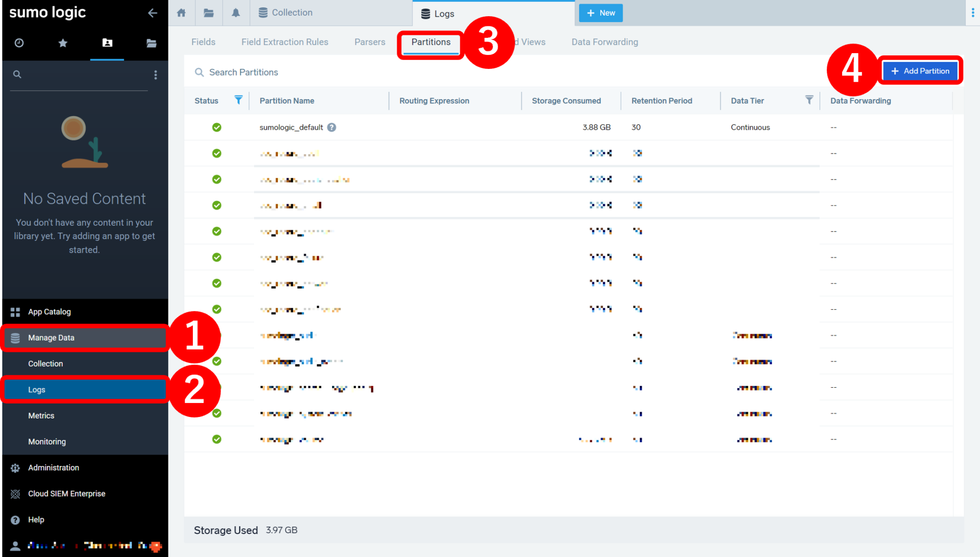Viewport: 980px width, 557px height.
Task: Click the search icon in the library panel
Action: tap(17, 74)
